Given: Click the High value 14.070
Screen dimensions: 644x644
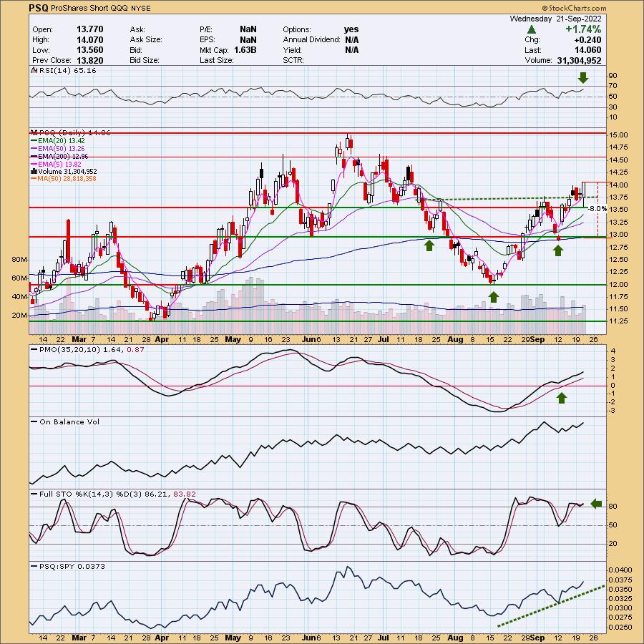Looking at the screenshot, I should 90,40.
